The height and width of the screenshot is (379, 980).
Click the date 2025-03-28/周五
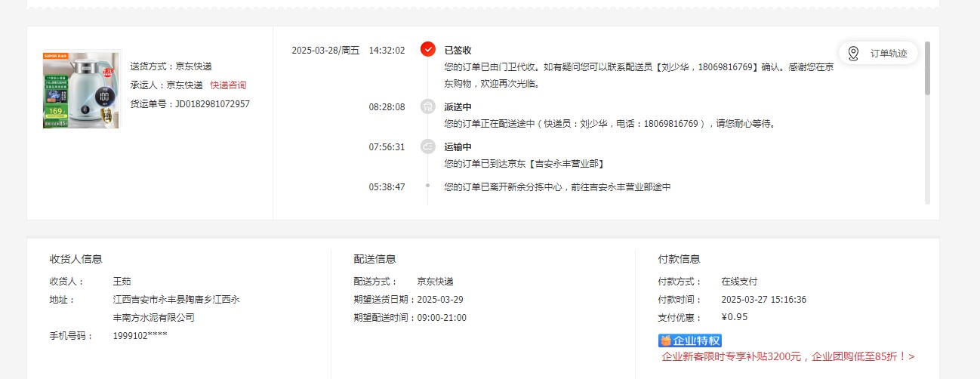coord(325,51)
